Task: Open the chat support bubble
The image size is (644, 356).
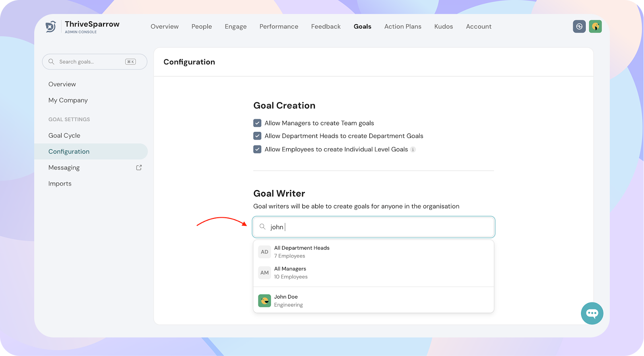Action: (592, 313)
